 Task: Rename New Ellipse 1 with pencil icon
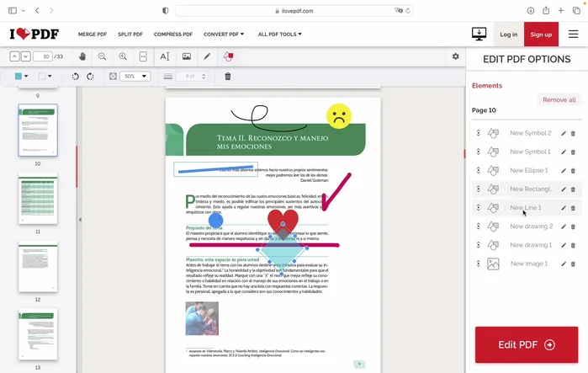tap(564, 171)
